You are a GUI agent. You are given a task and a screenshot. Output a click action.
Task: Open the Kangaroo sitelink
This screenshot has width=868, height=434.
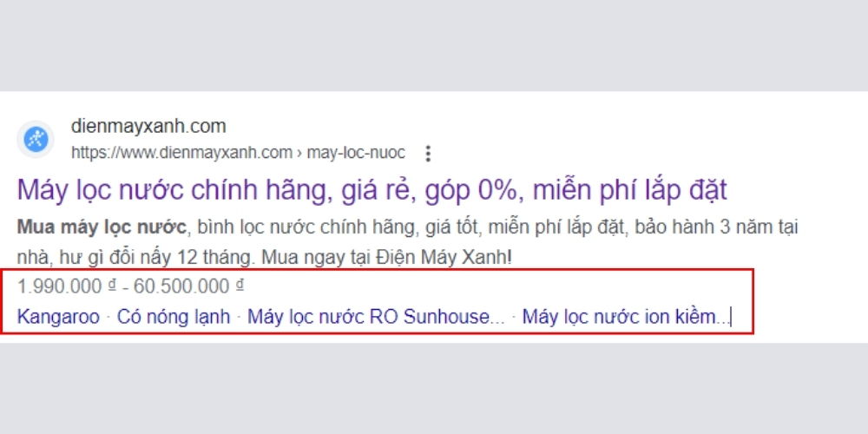click(x=58, y=317)
